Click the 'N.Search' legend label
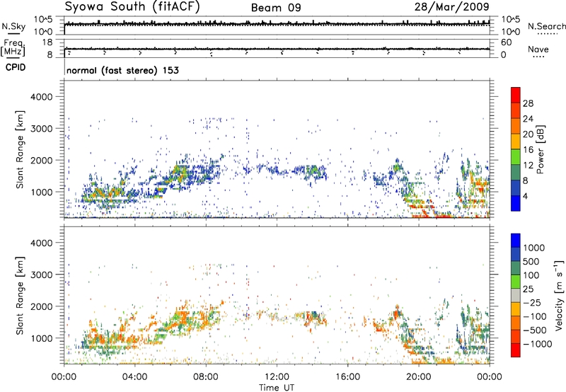The image size is (566, 392). pos(546,26)
